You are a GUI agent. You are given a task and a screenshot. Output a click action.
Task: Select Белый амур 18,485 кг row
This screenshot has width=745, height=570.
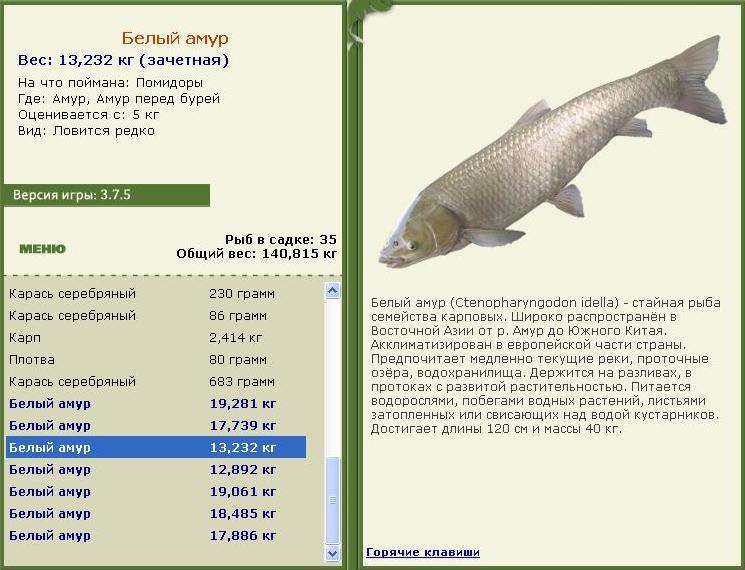click(x=156, y=513)
